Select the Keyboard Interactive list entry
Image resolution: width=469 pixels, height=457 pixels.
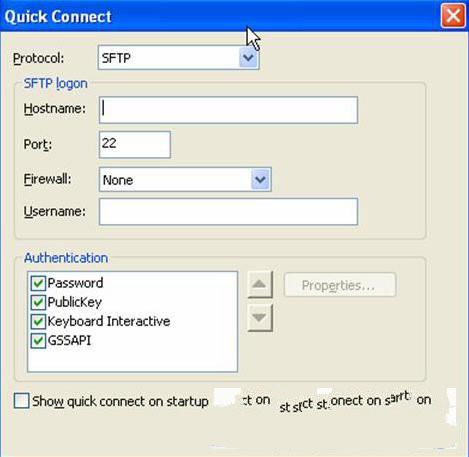[109, 321]
